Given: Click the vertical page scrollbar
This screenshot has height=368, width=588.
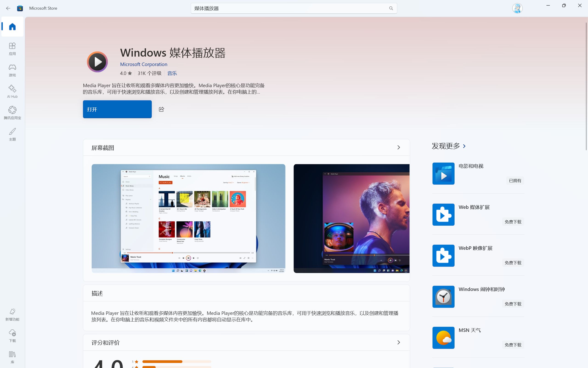Looking at the screenshot, I should point(586,86).
